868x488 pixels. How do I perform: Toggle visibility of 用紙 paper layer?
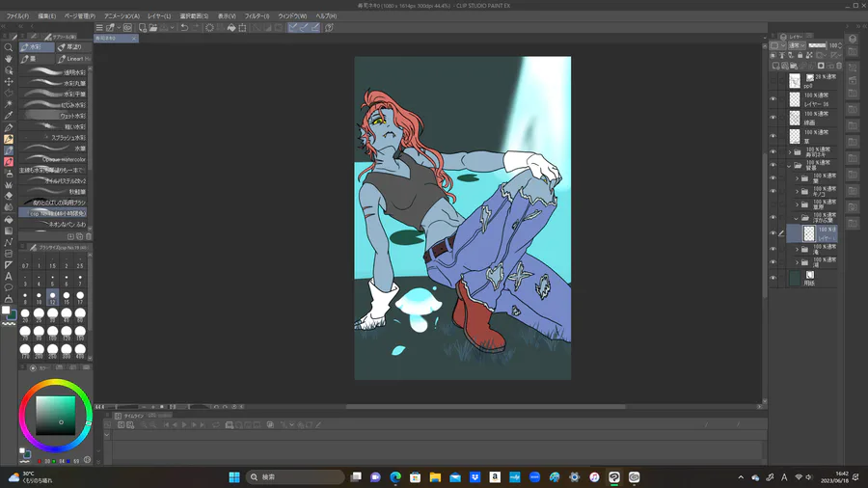pyautogui.click(x=773, y=278)
